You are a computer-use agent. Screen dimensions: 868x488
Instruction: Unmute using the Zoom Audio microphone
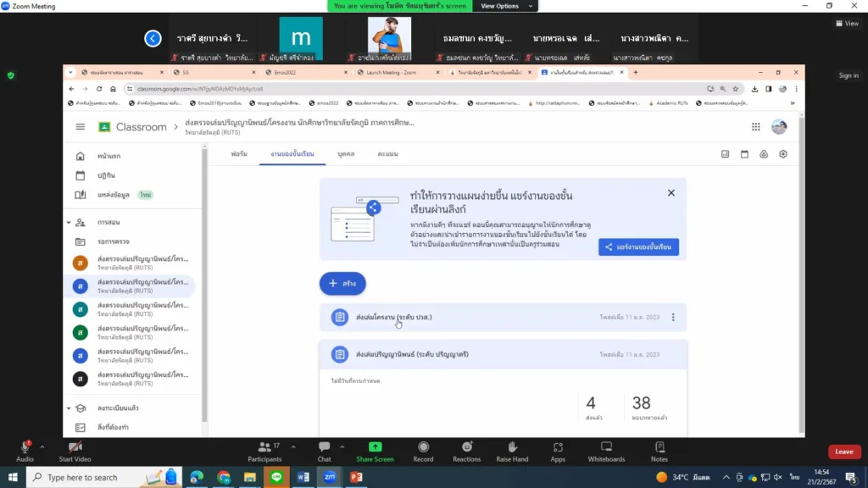[25, 451]
